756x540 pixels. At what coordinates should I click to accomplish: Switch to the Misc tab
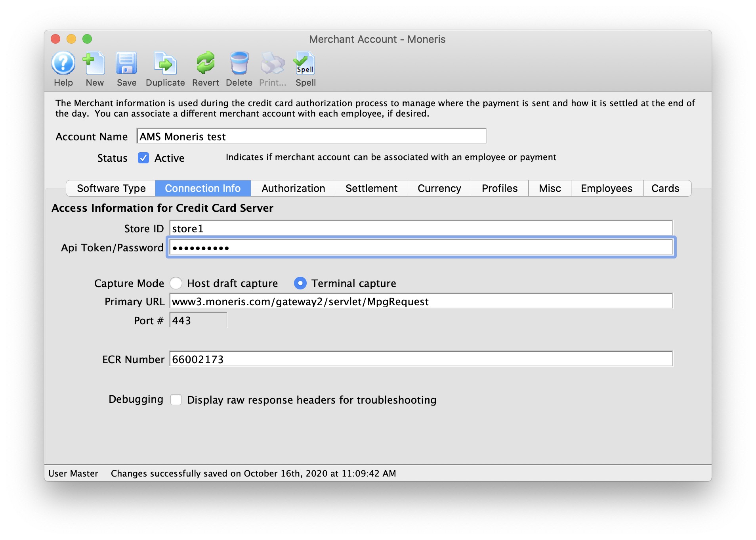pos(550,188)
